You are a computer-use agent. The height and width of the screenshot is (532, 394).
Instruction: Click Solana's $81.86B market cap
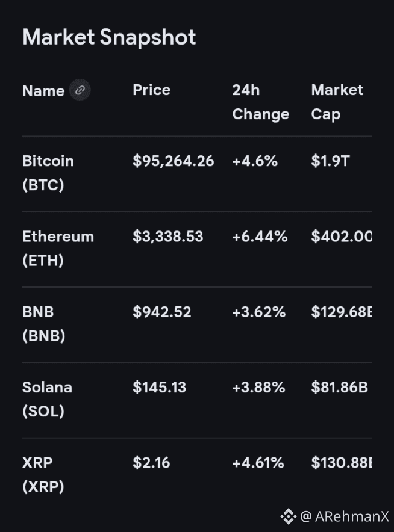(339, 387)
